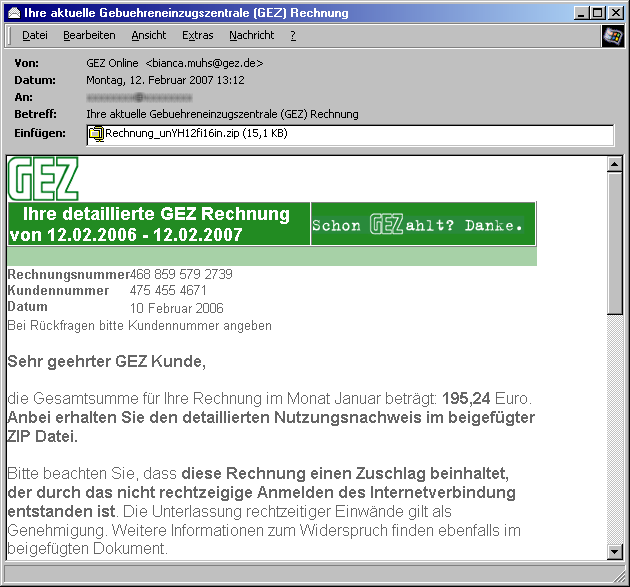630x587 pixels.
Task: Click the 'Ihre detaillierte GEZ Rechnung' banner
Action: coord(159,224)
